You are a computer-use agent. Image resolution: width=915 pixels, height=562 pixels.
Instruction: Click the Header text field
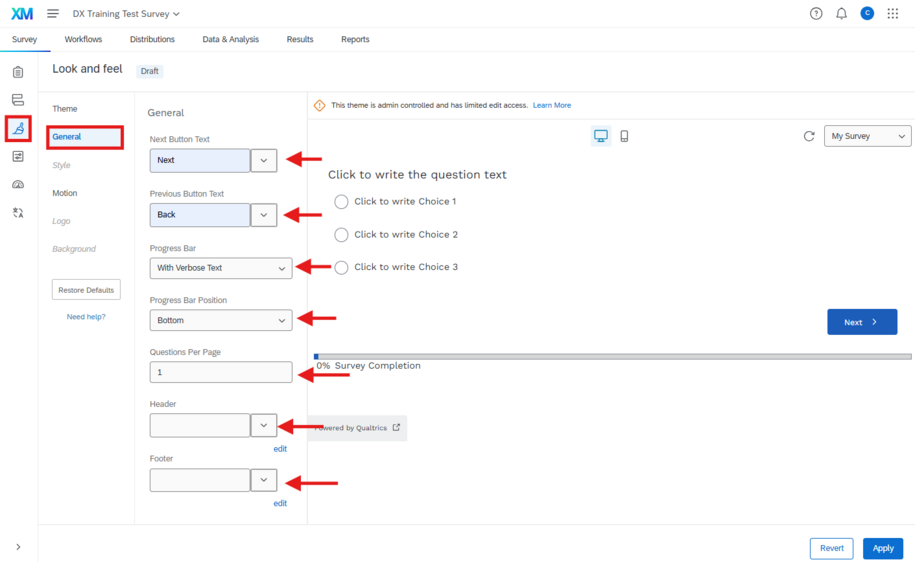coord(200,425)
